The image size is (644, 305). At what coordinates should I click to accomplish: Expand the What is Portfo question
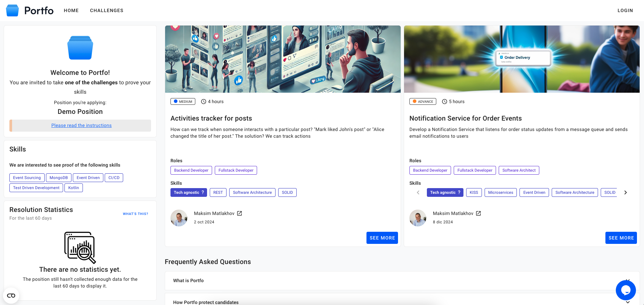402,280
